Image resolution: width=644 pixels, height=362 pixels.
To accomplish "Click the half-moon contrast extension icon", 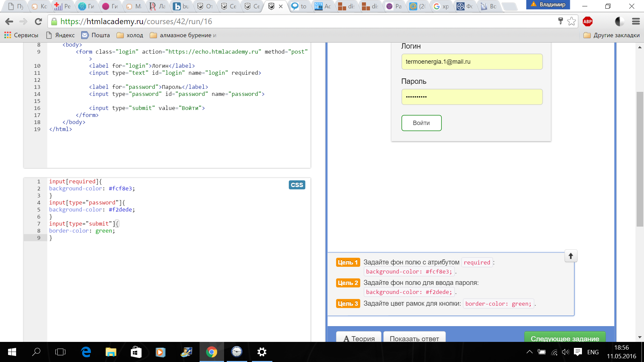I will pyautogui.click(x=620, y=21).
